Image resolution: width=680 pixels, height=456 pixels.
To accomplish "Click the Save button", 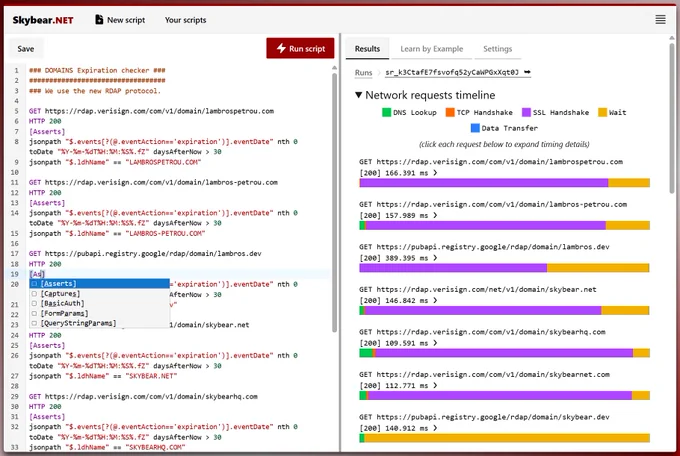I will pos(26,49).
